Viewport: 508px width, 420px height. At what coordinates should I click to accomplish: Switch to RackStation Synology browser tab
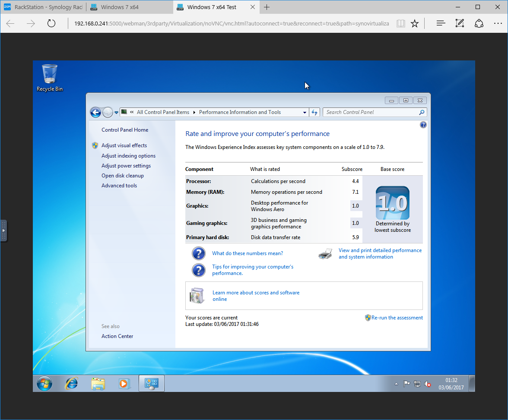(x=43, y=7)
